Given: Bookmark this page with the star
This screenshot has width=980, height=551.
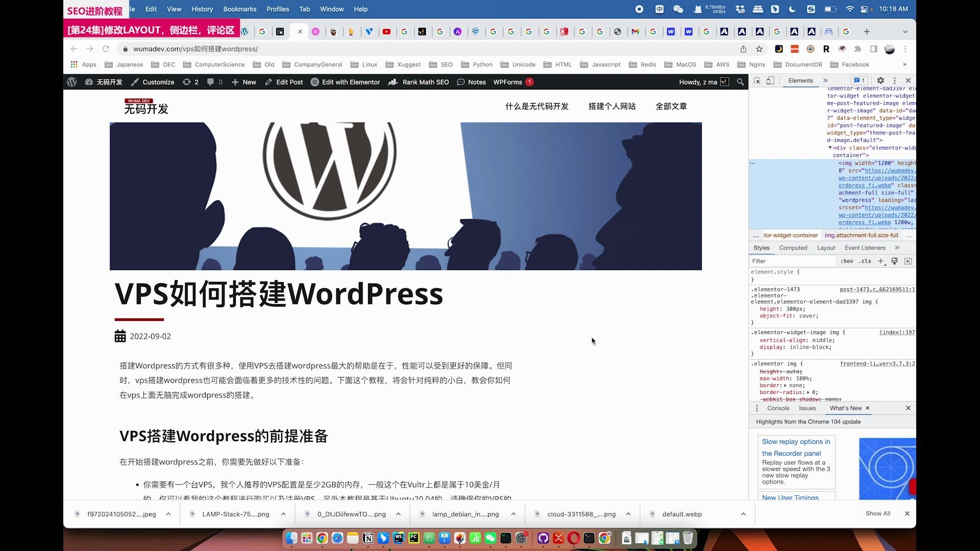Looking at the screenshot, I should click(x=759, y=49).
